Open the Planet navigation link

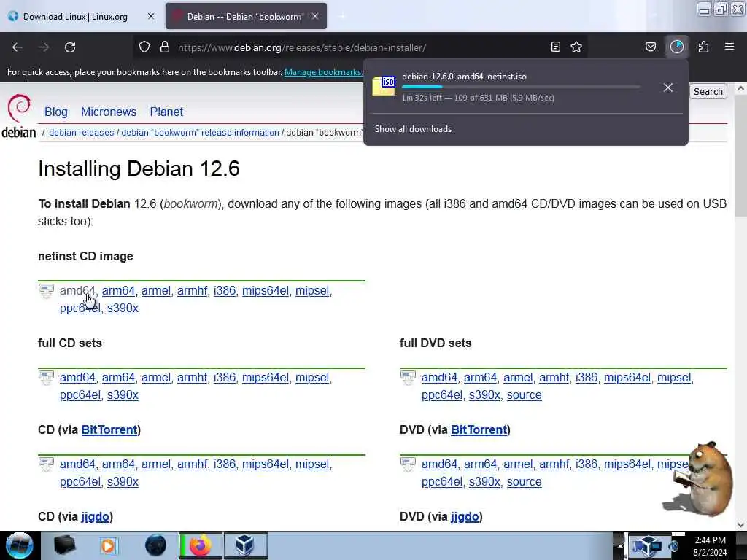pos(166,112)
